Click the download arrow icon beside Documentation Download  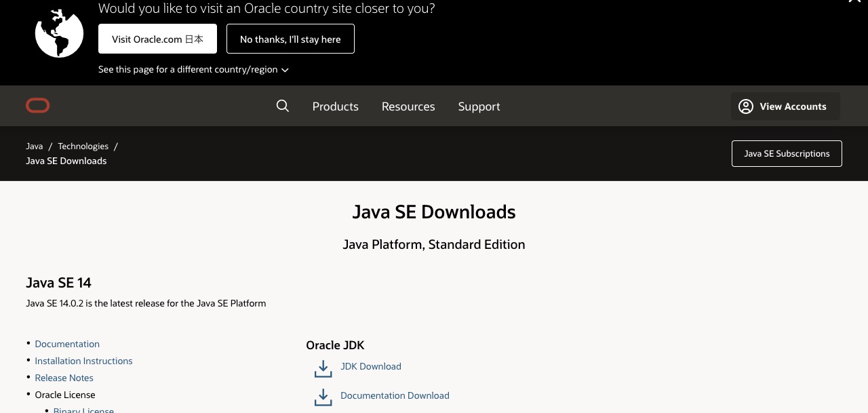pyautogui.click(x=323, y=397)
